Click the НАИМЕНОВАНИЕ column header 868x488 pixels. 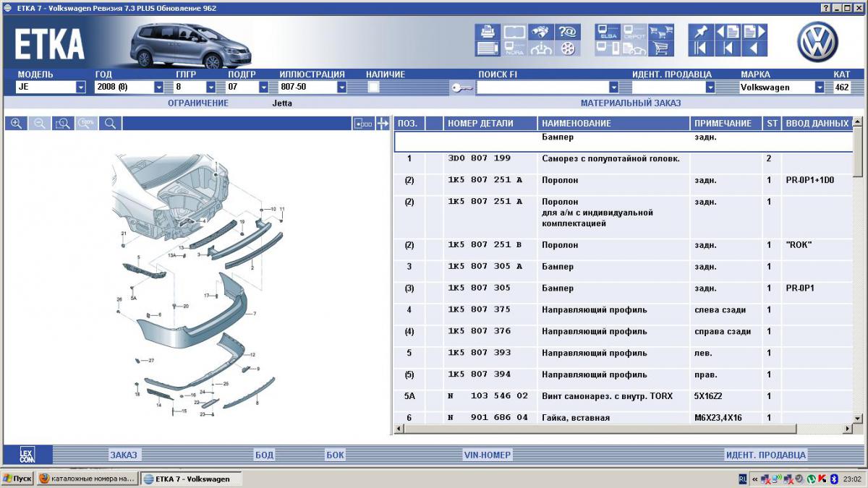(x=614, y=124)
